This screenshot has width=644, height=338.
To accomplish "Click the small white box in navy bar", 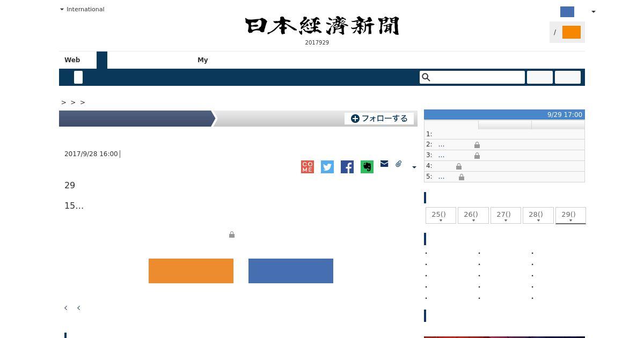I will coord(78,77).
